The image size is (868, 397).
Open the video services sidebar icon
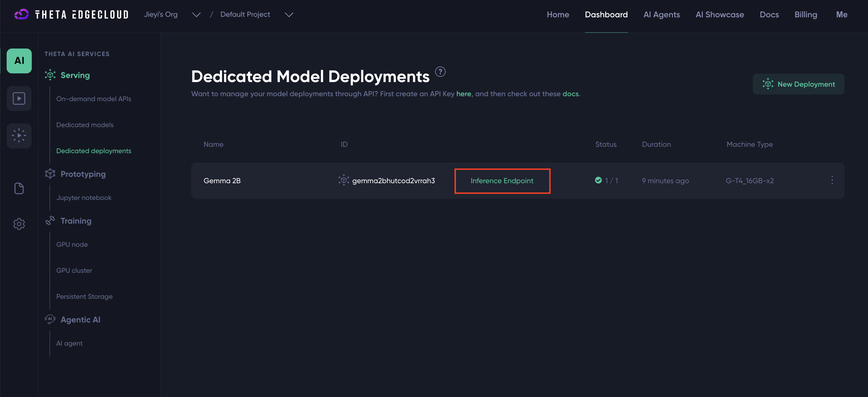point(19,99)
